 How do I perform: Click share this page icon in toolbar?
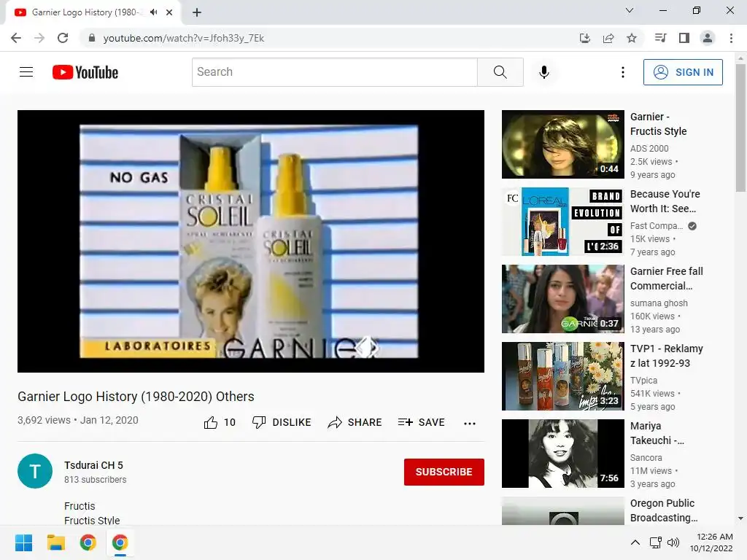pos(608,38)
